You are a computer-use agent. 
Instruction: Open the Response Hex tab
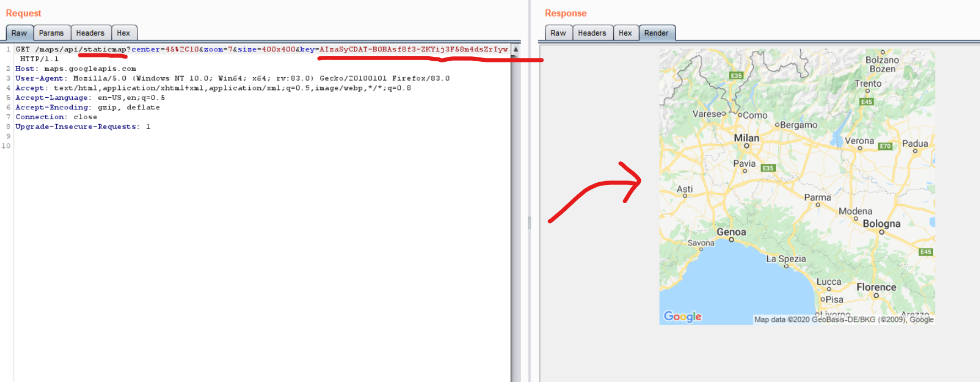coord(625,33)
